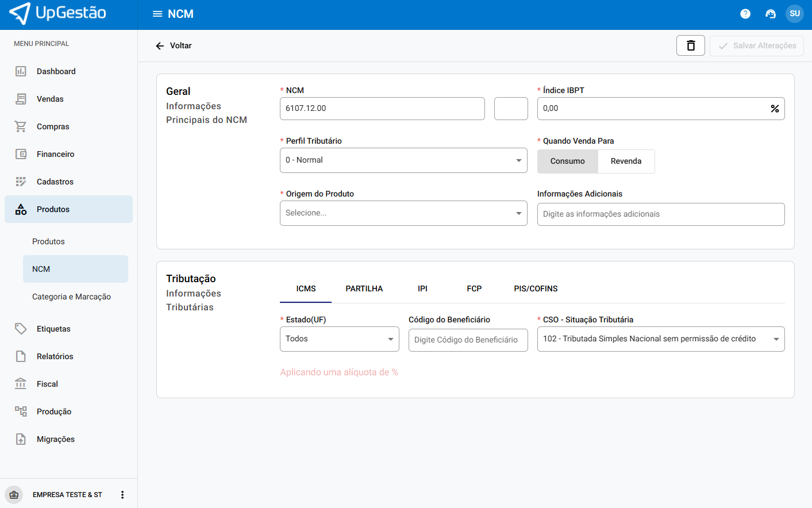Expand the Origem do Produto dropdown
This screenshot has height=508, width=812.
(403, 213)
